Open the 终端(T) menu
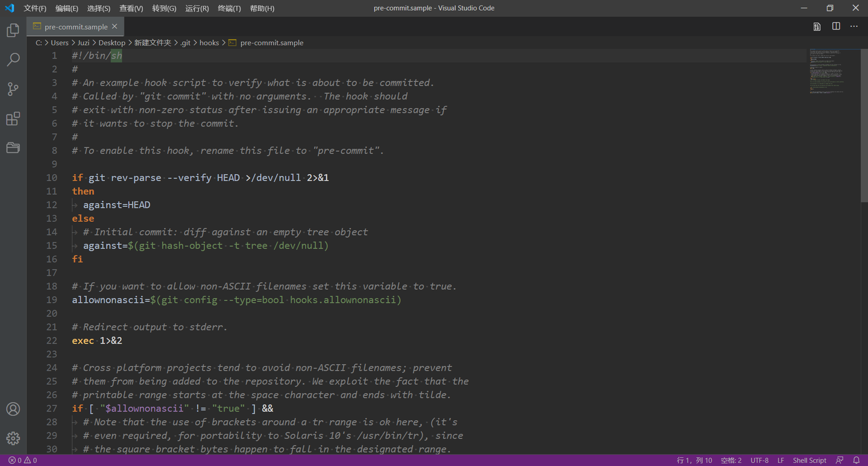Screen dimensions: 868x466 (x=229, y=8)
